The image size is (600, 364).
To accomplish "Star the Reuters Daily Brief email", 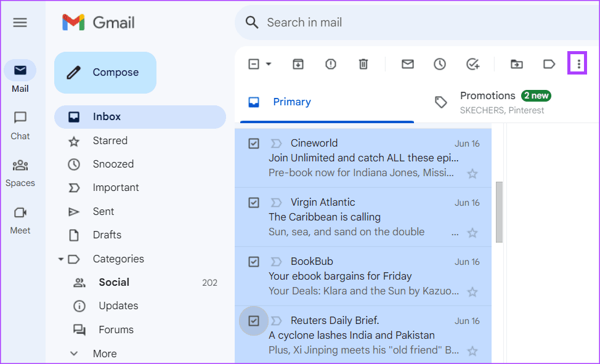I will pyautogui.click(x=472, y=351).
